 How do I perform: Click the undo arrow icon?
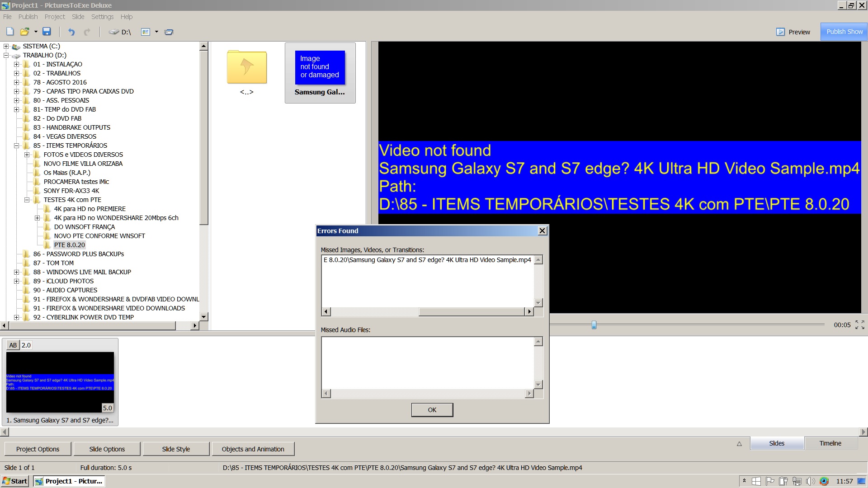click(x=71, y=32)
